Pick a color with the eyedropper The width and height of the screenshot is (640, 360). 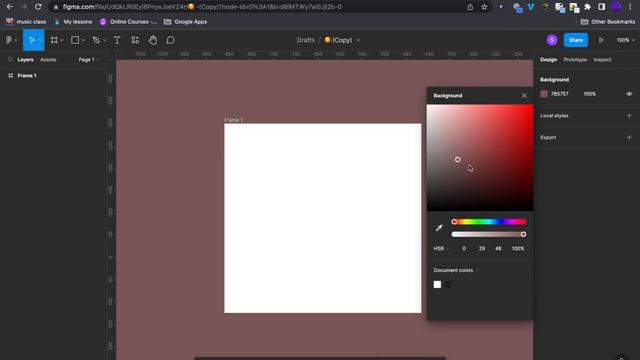pyautogui.click(x=439, y=228)
